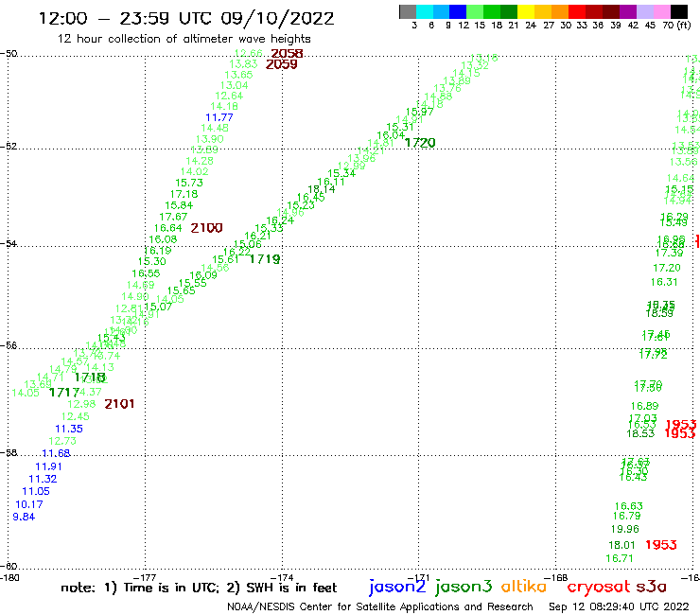The image size is (700, 615).
Task: Click the blue wave height 11.77
Action: pyautogui.click(x=219, y=117)
